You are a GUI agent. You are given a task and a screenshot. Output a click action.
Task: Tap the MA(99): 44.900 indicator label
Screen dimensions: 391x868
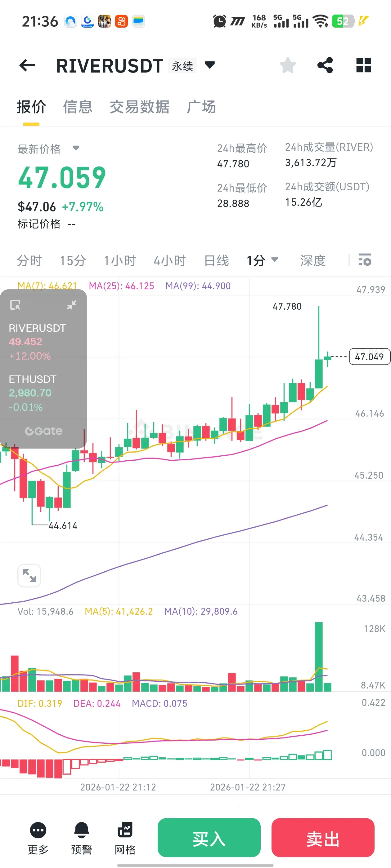(x=198, y=286)
